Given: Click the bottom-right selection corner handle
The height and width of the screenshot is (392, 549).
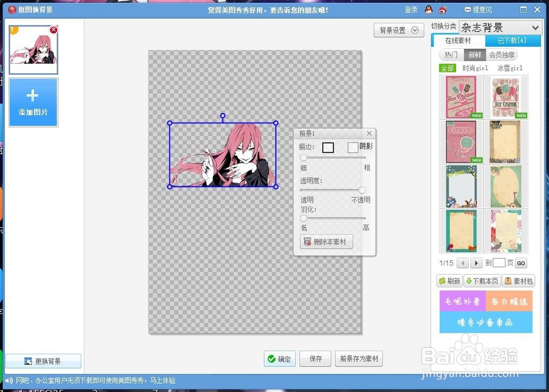Looking at the screenshot, I should click(x=276, y=187).
